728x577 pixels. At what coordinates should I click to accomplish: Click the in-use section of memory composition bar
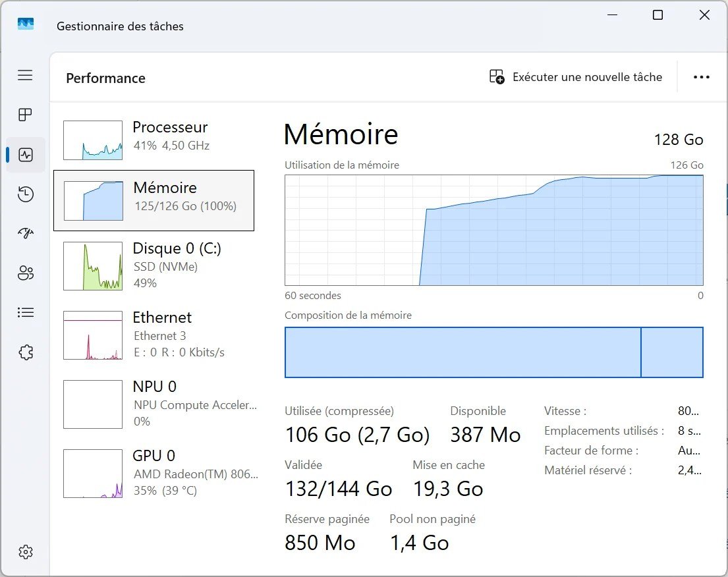click(463, 352)
